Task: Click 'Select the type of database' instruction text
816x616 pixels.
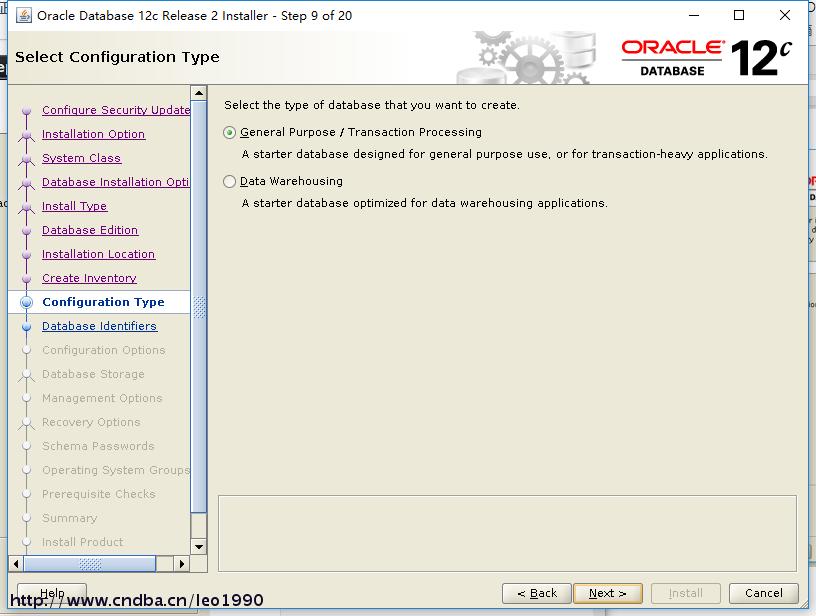Action: tap(372, 105)
